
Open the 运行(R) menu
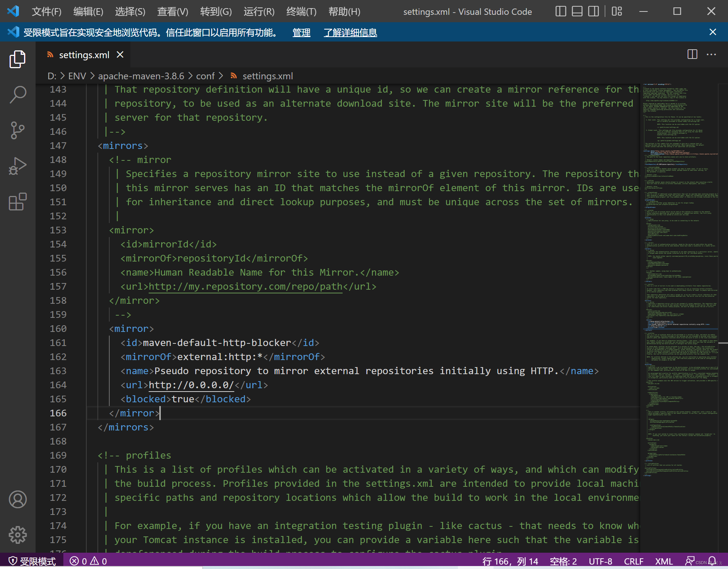259,11
